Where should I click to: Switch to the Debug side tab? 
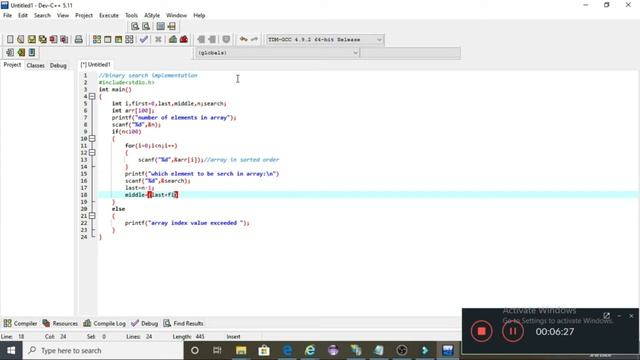[58, 65]
